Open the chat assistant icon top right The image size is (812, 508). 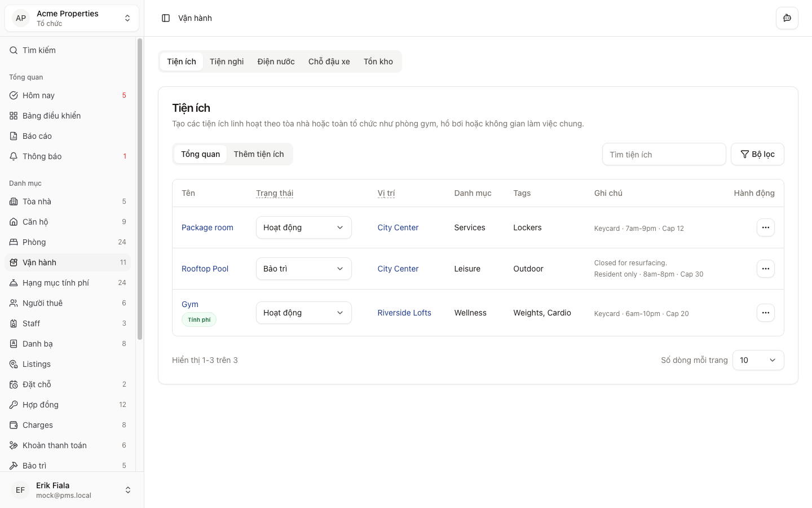[x=787, y=18]
